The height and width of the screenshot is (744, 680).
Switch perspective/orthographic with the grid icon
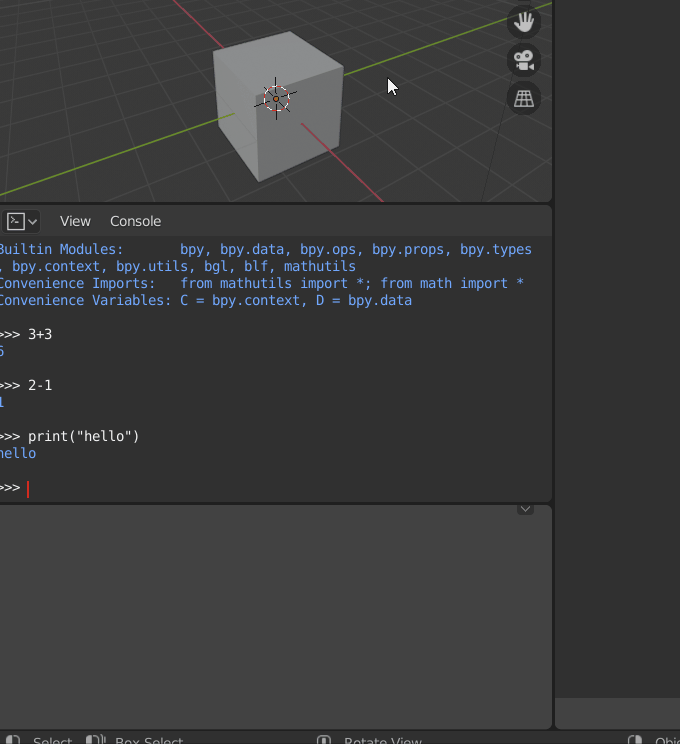[x=524, y=99]
